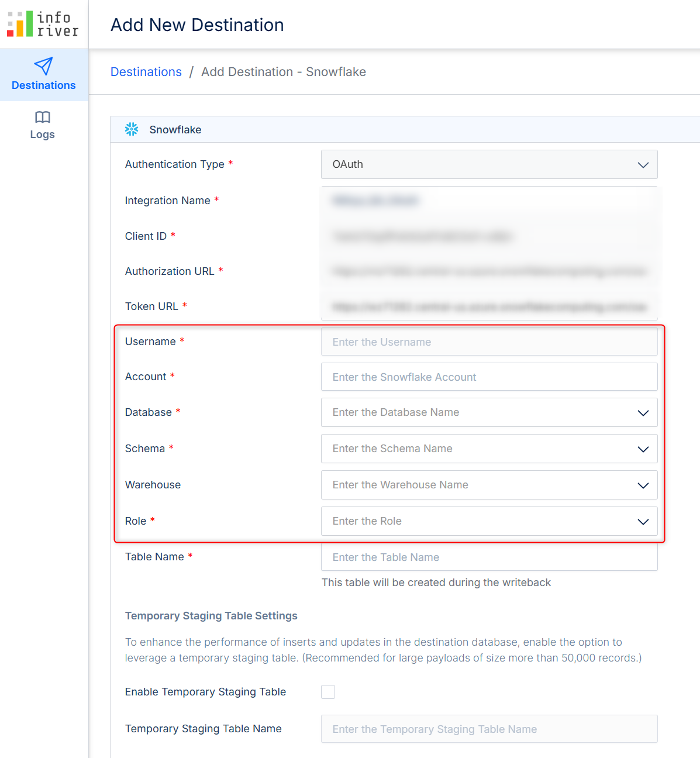Image resolution: width=700 pixels, height=758 pixels.
Task: Expand the Database name dropdown
Action: (x=643, y=413)
